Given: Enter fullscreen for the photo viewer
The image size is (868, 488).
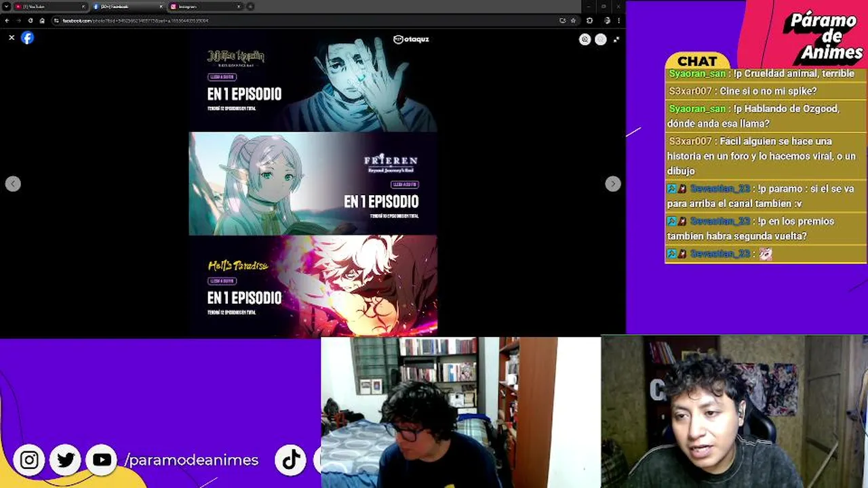Looking at the screenshot, I should click(616, 39).
